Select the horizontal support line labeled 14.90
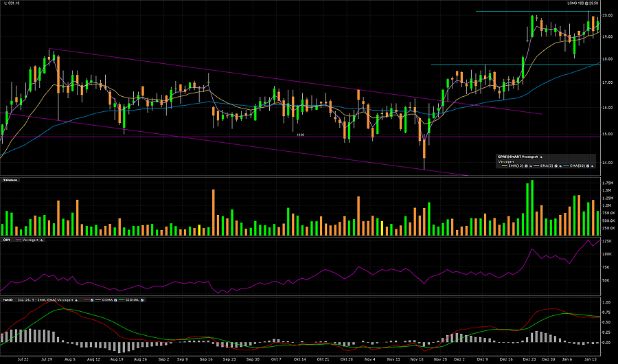The width and height of the screenshot is (618, 364). [300, 137]
